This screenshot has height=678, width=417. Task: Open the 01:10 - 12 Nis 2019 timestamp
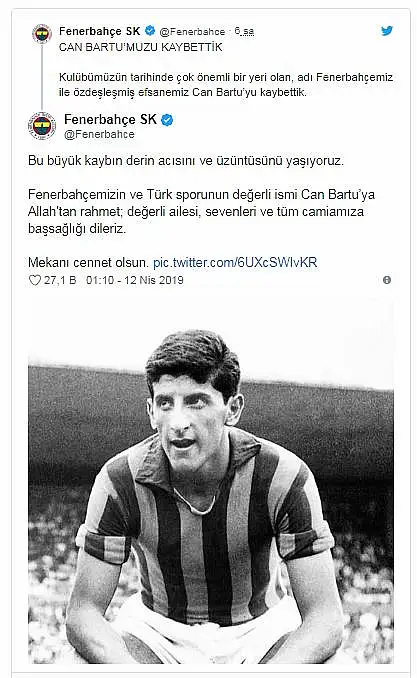(x=135, y=280)
